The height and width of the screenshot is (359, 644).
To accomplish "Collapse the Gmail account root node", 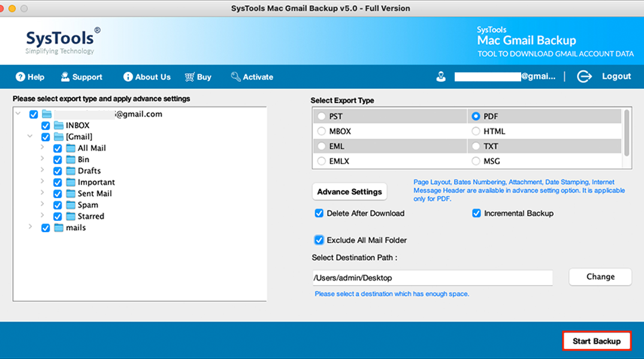I will (x=18, y=113).
